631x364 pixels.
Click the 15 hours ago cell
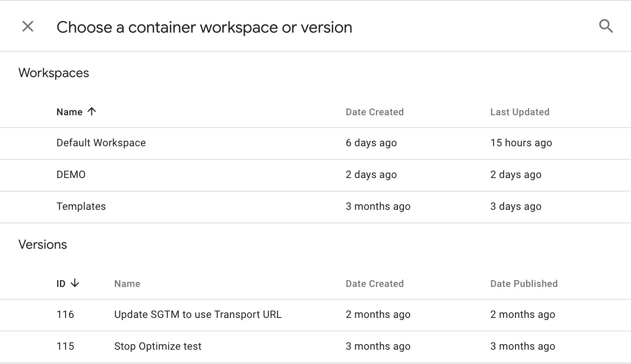(x=521, y=143)
